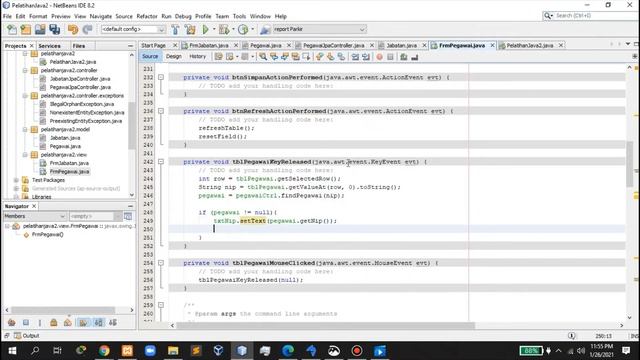Open File Explorer from taskbar
Image resolution: width=640 pixels, height=360 pixels.
pyautogui.click(x=173, y=351)
